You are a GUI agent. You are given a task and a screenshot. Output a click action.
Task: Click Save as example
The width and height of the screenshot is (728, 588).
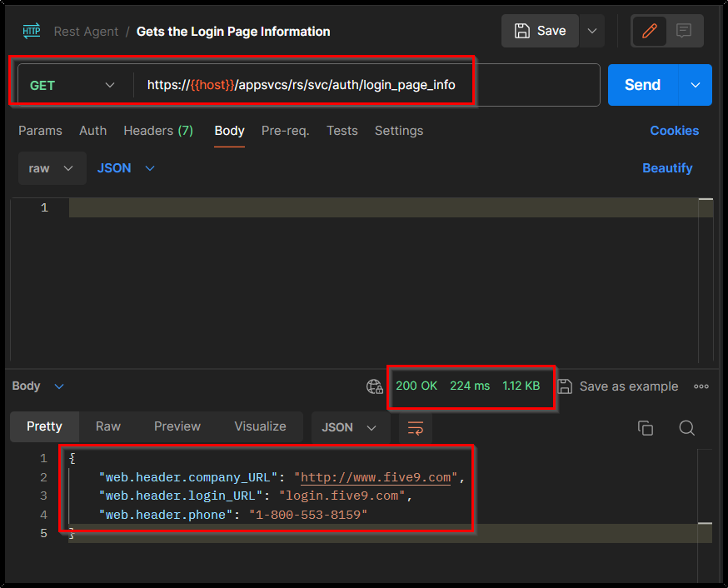(629, 386)
